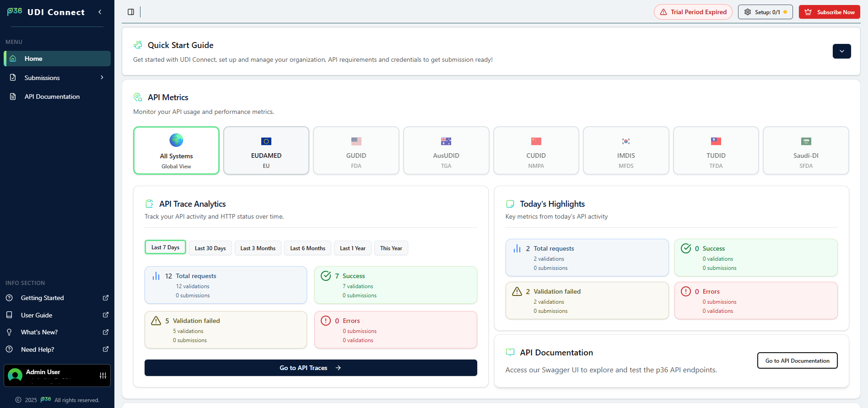Select the Last 1 Year range
Viewport: 868px width, 408px height.
[353, 248]
